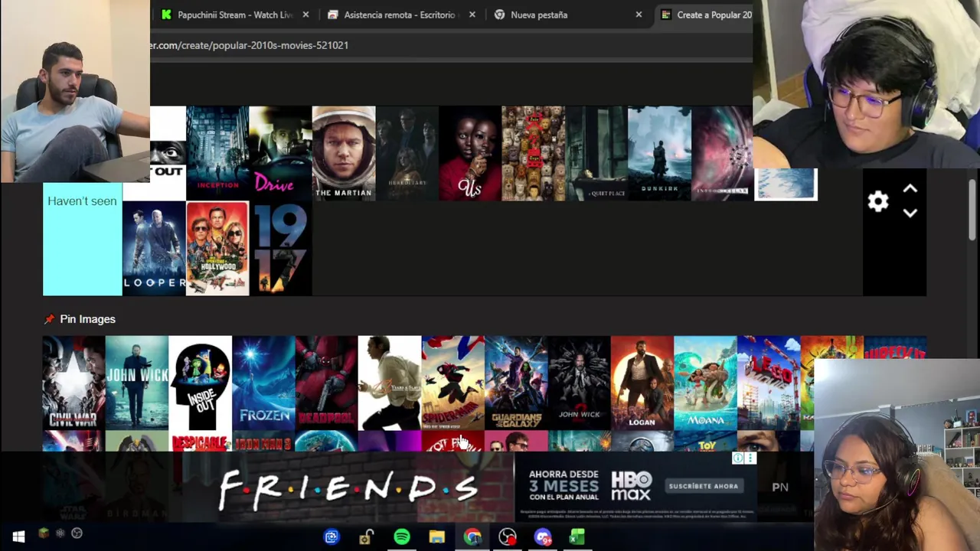This screenshot has height=551, width=980.
Task: Select the Get Out poster
Action: [x=168, y=154]
